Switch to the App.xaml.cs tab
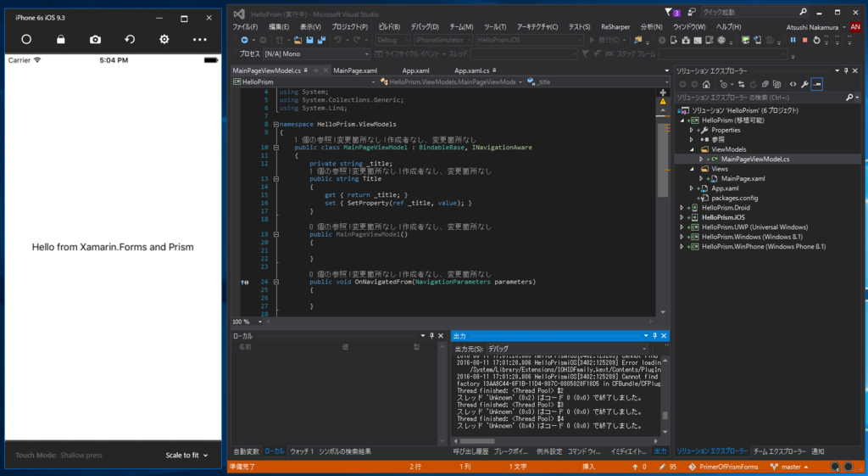This screenshot has height=476, width=868. tap(471, 70)
